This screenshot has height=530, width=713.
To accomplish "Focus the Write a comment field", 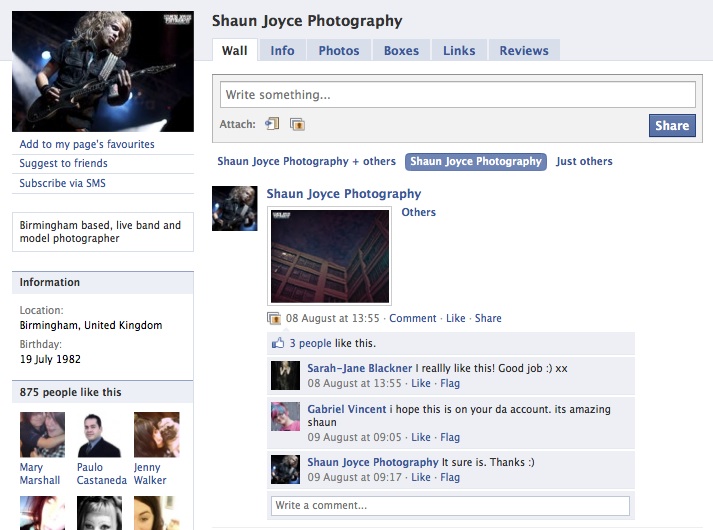I will point(450,505).
